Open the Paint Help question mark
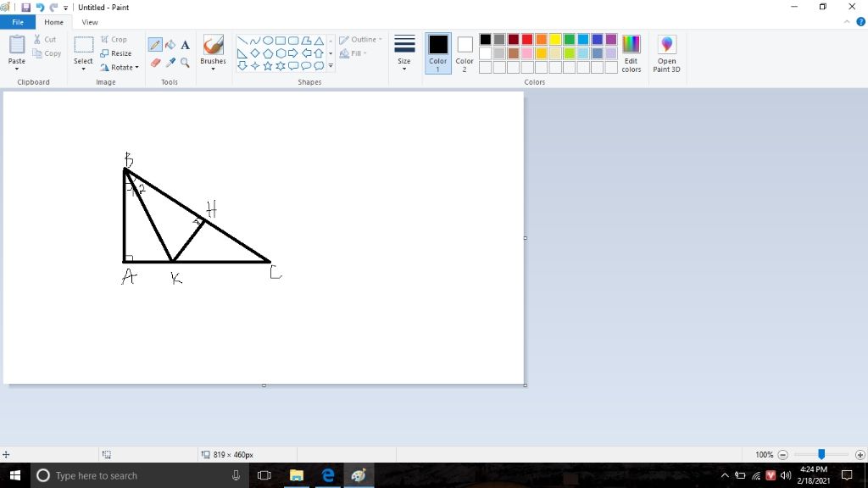The width and height of the screenshot is (868, 488). [x=861, y=22]
